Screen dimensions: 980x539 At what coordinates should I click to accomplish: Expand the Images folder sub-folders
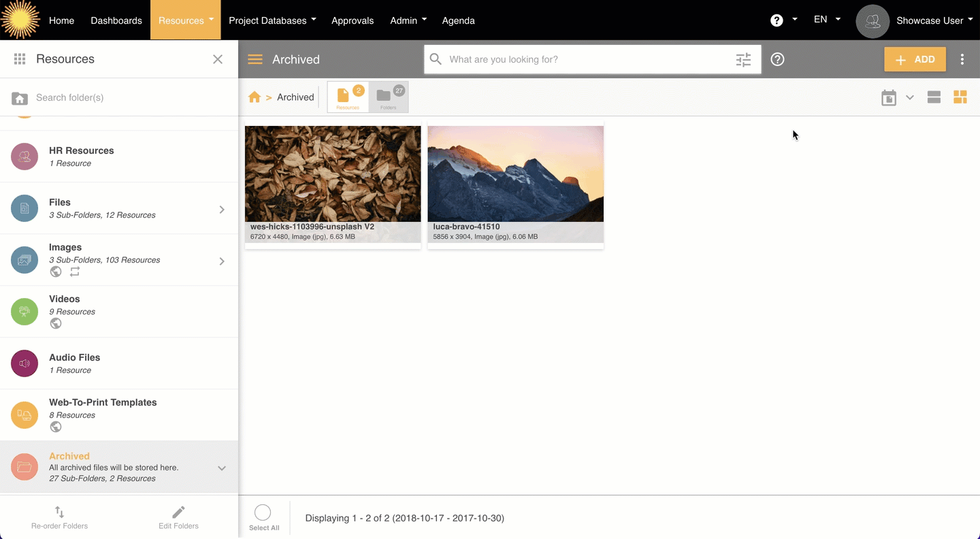222,261
